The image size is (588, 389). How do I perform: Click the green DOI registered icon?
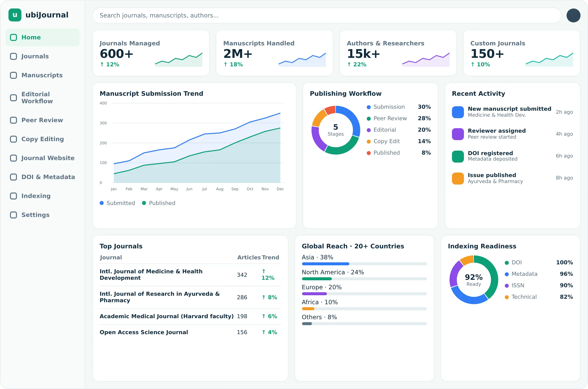458,157
